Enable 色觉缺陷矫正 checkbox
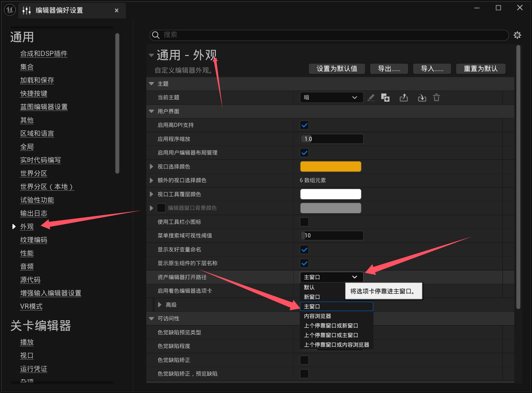The width and height of the screenshot is (532, 393). click(304, 360)
